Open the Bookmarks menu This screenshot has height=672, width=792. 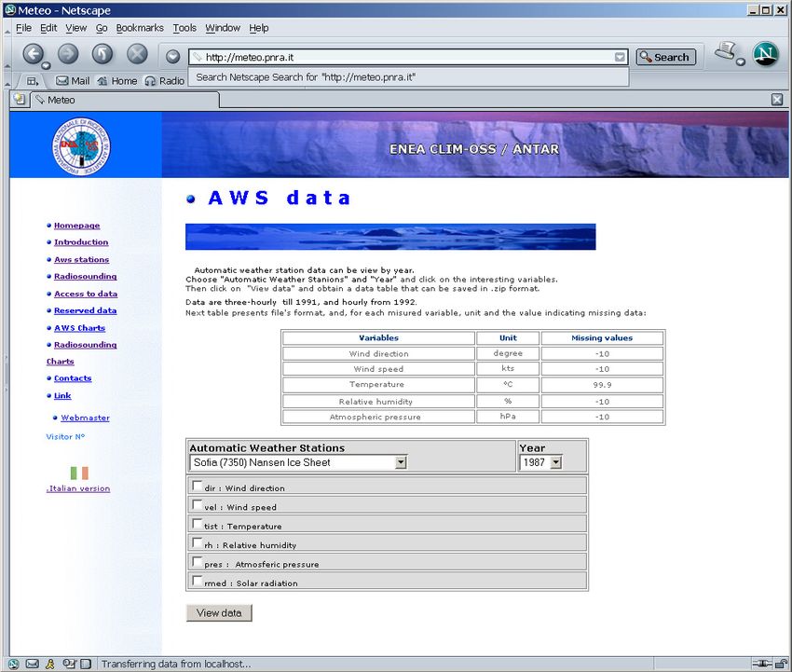[x=139, y=28]
